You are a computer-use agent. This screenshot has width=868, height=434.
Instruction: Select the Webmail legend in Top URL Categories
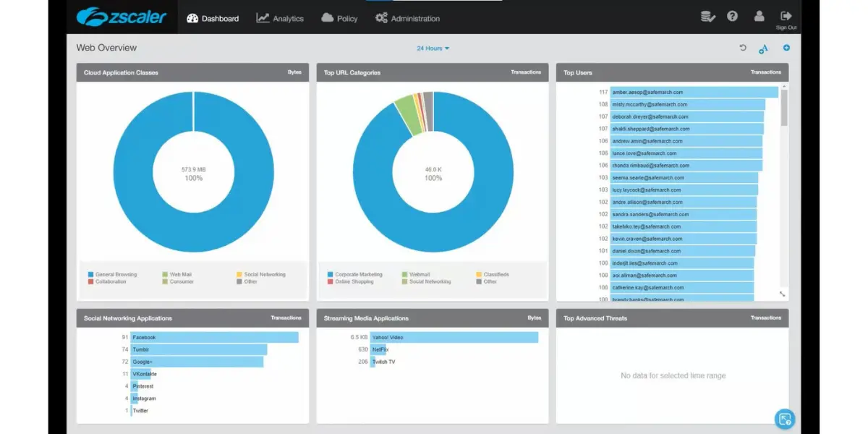click(416, 275)
